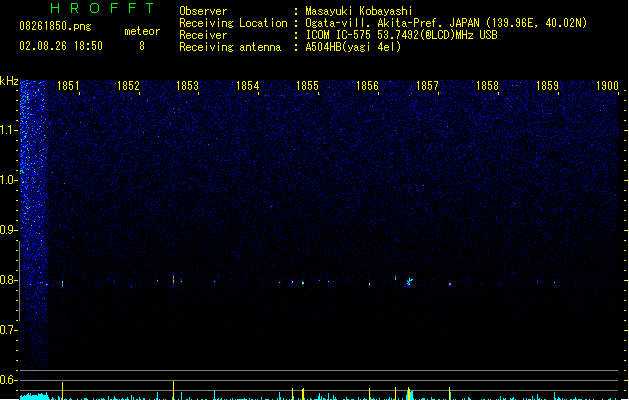Image resolution: width=629 pixels, height=400 pixels.
Task: Click the 0.7 kHz axis label
Action: [8, 330]
